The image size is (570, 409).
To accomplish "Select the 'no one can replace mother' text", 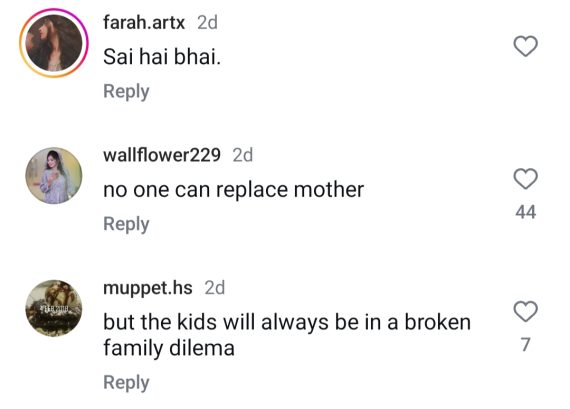I will coord(233,190).
